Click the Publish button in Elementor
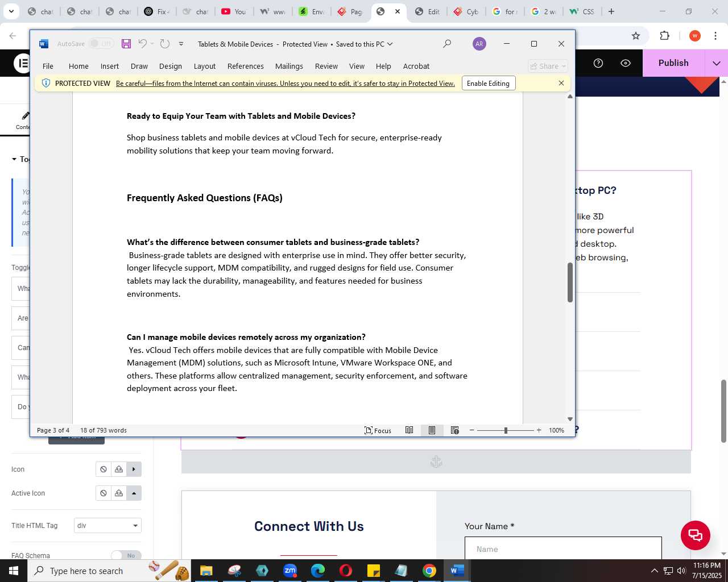This screenshot has width=728, height=582. pos(673,63)
